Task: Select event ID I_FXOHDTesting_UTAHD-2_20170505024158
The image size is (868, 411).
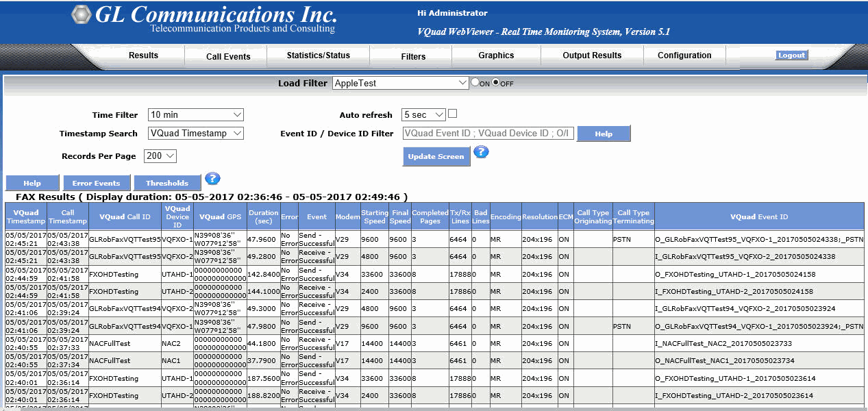Action: (x=734, y=292)
